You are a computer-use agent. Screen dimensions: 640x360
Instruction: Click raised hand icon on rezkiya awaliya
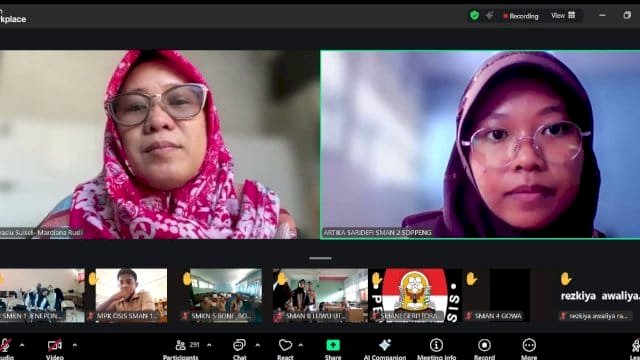coord(566,279)
